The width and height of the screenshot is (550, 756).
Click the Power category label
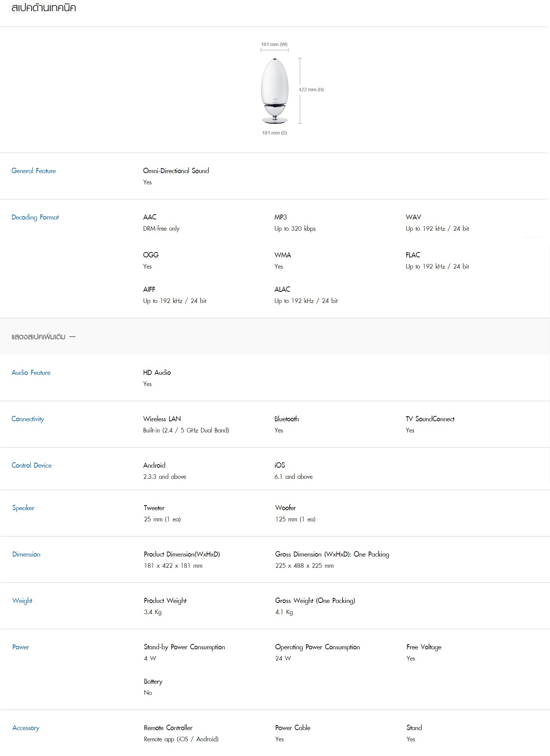coord(20,647)
